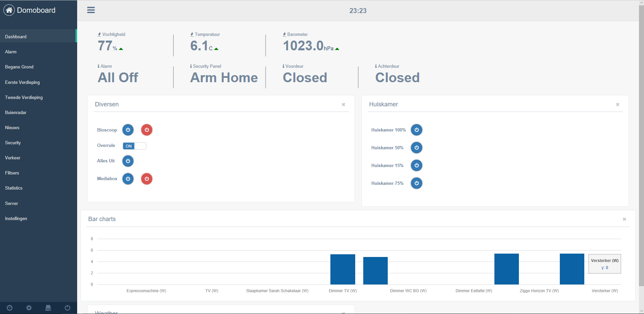The width and height of the screenshot is (644, 314).
Task: Click the 23:23 clock in header
Action: click(x=358, y=11)
